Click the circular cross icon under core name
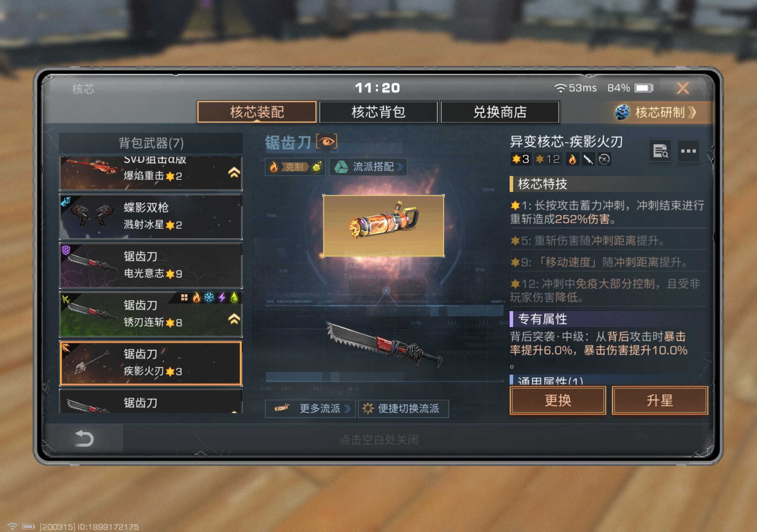The width and height of the screenshot is (757, 532). coord(604,159)
